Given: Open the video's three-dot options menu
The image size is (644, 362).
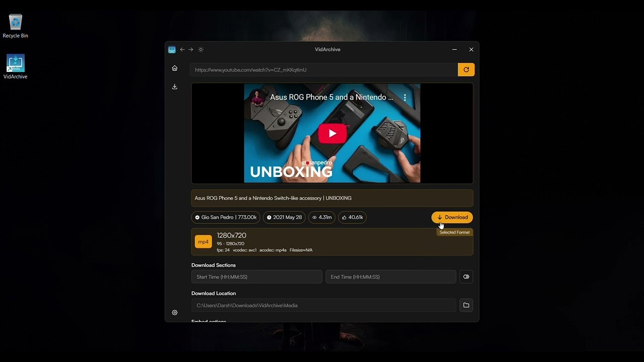Looking at the screenshot, I should pyautogui.click(x=405, y=97).
